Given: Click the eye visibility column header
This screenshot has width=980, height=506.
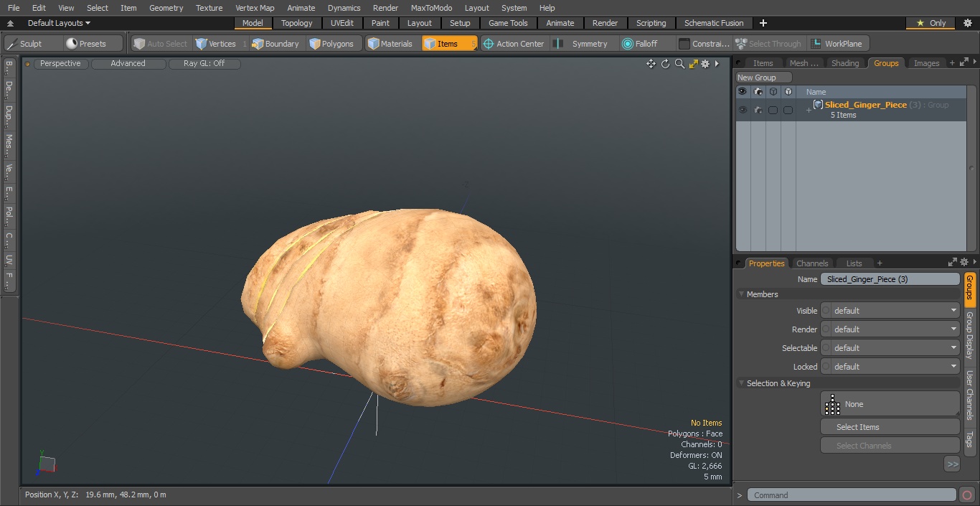Looking at the screenshot, I should pyautogui.click(x=743, y=92).
